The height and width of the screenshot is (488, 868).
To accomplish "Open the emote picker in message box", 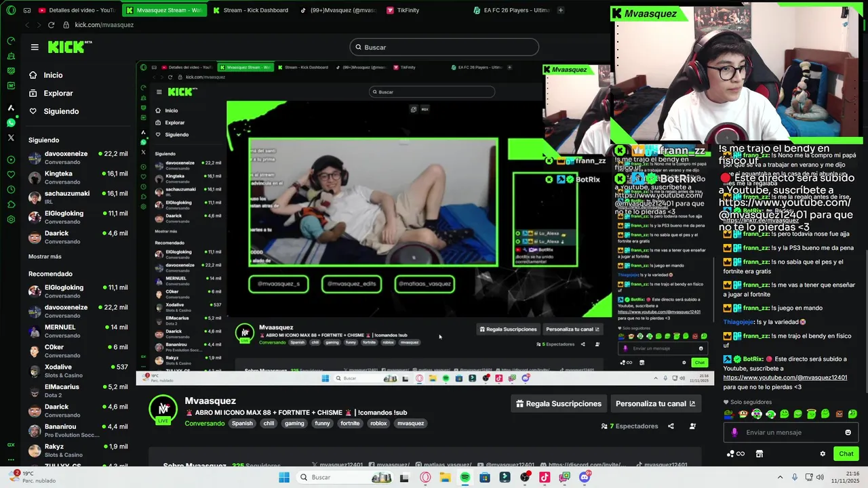I will pyautogui.click(x=848, y=432).
